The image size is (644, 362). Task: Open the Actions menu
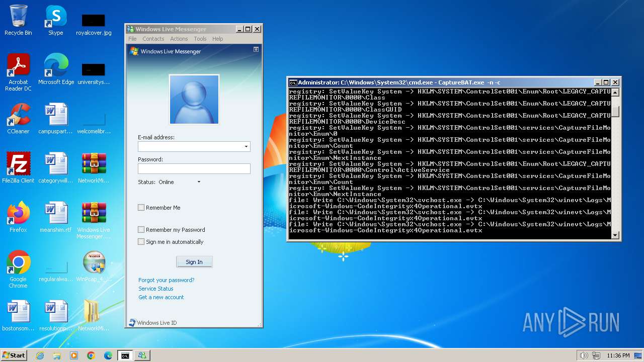click(x=179, y=39)
